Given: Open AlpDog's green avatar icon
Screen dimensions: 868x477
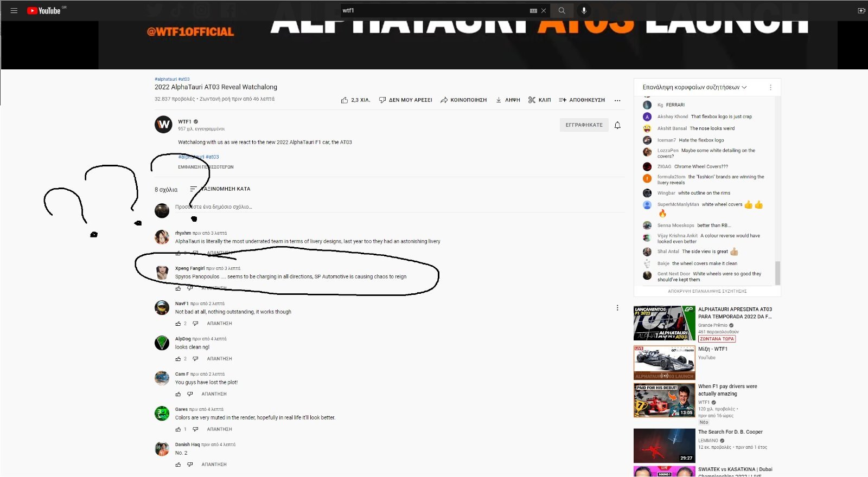Looking at the screenshot, I should [x=162, y=343].
